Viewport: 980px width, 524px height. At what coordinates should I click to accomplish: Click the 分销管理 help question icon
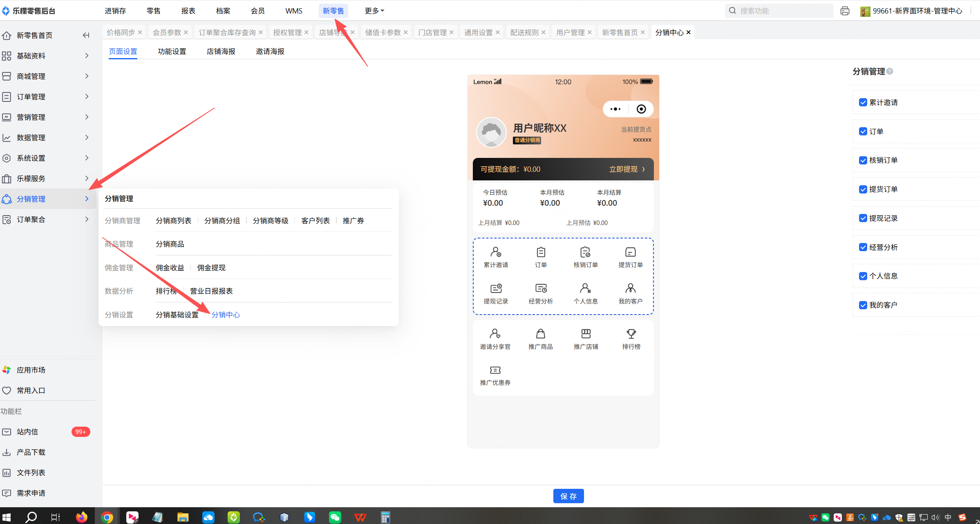pyautogui.click(x=890, y=71)
